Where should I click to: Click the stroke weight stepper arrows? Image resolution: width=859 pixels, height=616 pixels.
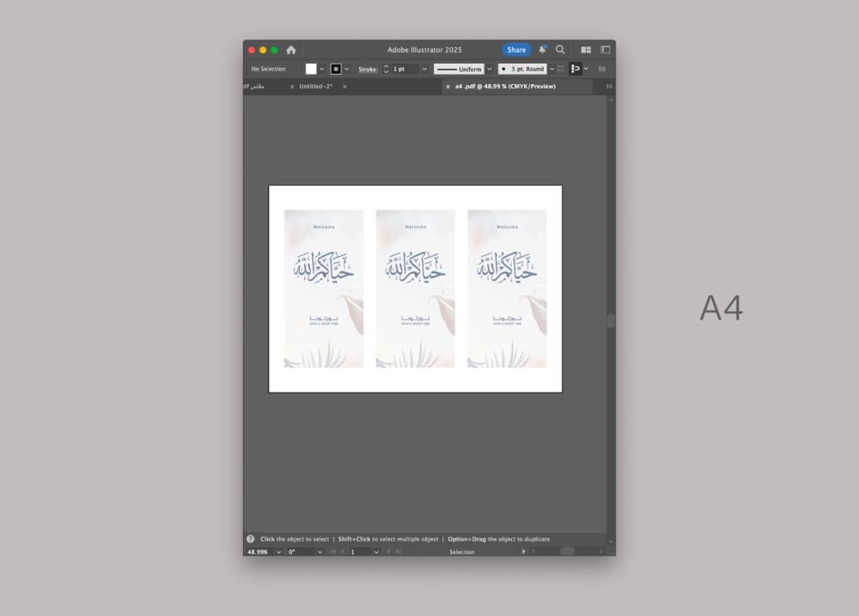tap(386, 69)
